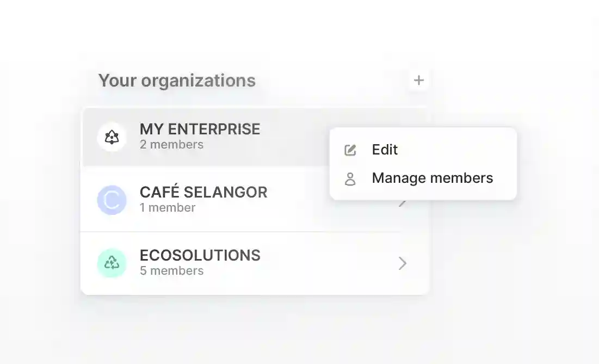
Task: Click the "1 member" text under CAFÉ SELANGOR
Action: pos(167,208)
